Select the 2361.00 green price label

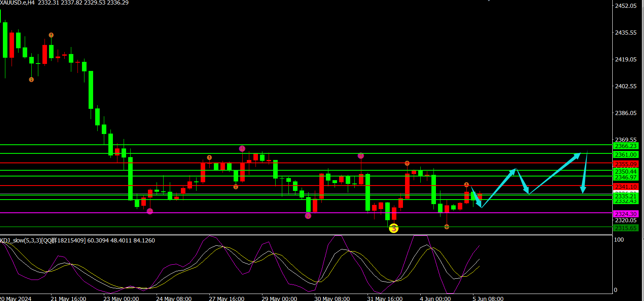[x=626, y=154]
